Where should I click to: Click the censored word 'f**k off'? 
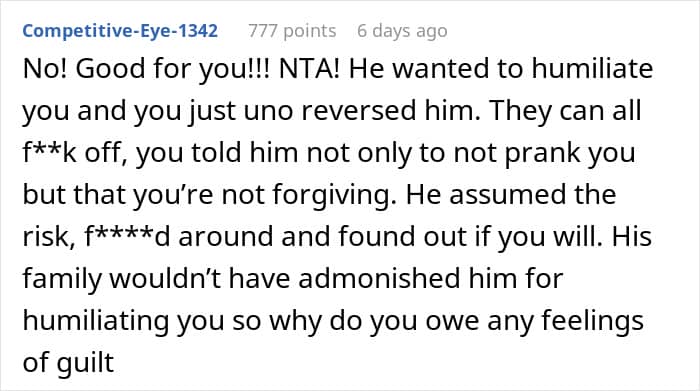[x=75, y=152]
